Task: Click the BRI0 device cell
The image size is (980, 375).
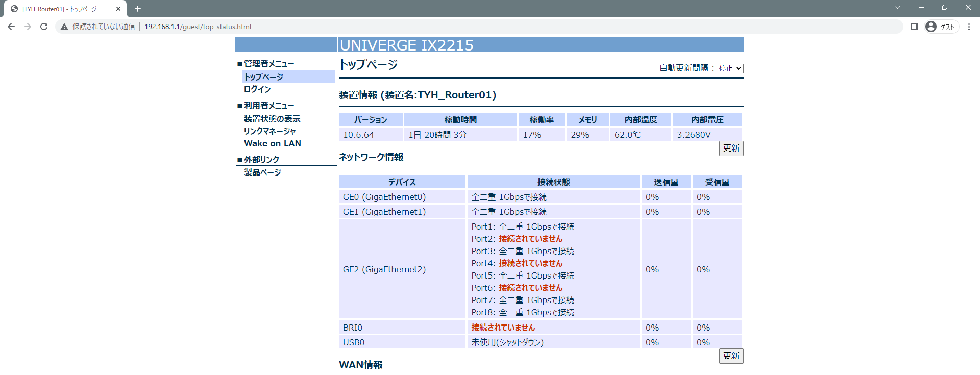Action: (x=402, y=328)
